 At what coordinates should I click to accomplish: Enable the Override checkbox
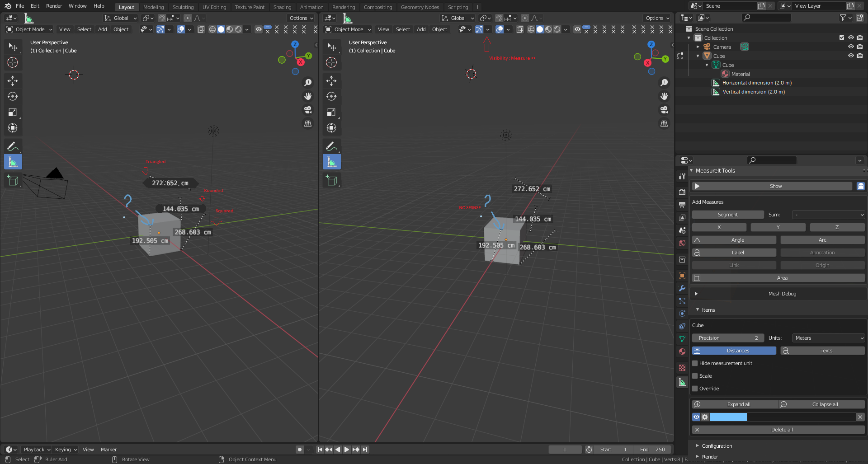[x=695, y=389]
